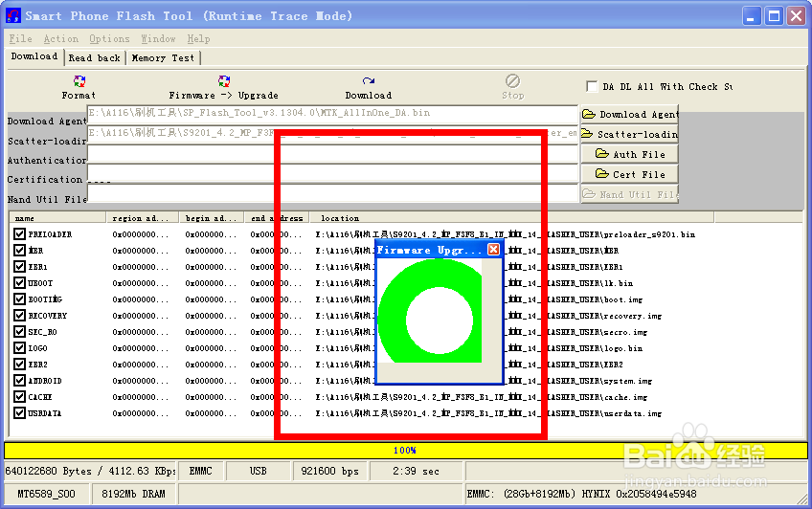Open the File menu
The width and height of the screenshot is (812, 509).
[21, 39]
